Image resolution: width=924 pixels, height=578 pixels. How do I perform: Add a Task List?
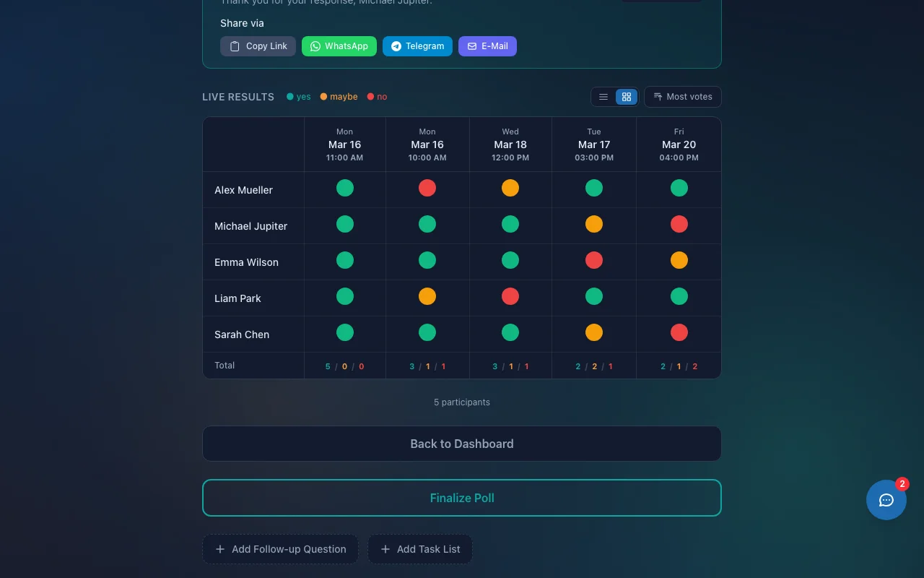420,549
